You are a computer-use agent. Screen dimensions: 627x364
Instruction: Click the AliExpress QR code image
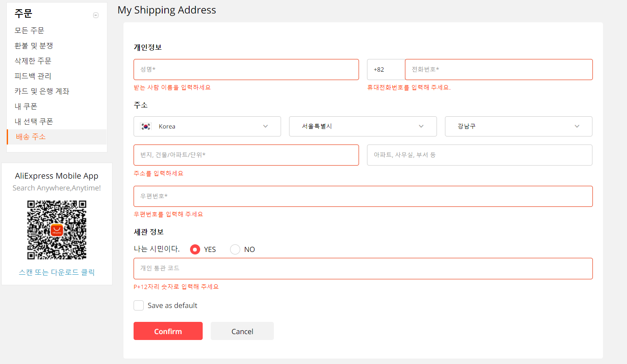[x=57, y=229]
